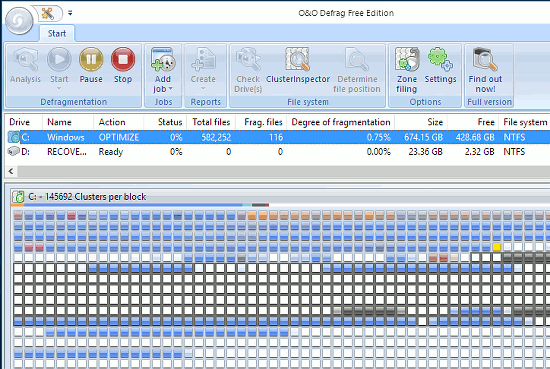Click the Defragmentation group label
This screenshot has height=369, width=550.
pos(73,102)
